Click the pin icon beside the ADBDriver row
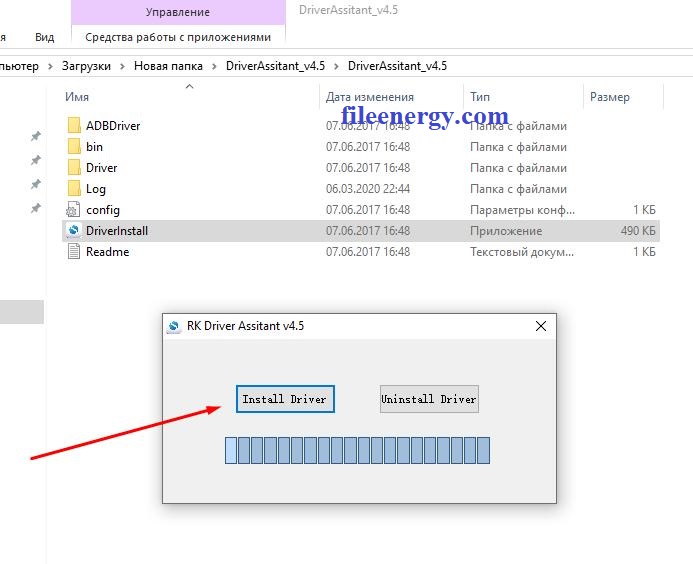The width and height of the screenshot is (693, 564). 36,136
